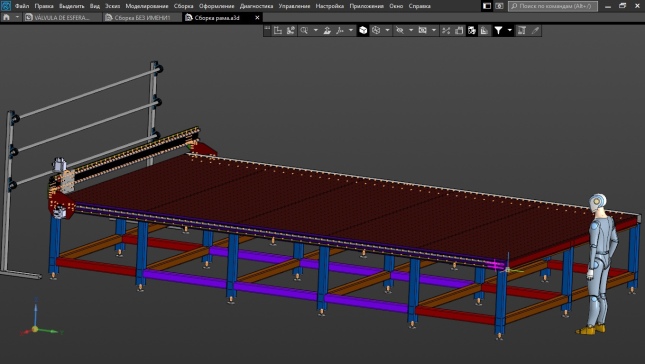Viewport: 645px width, 364px height.
Task: Select the wireframe cube display mode
Action: 376,30
